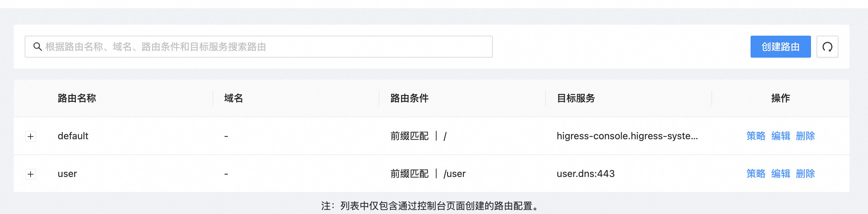
Task: Expand the default route row
Action: (31, 136)
